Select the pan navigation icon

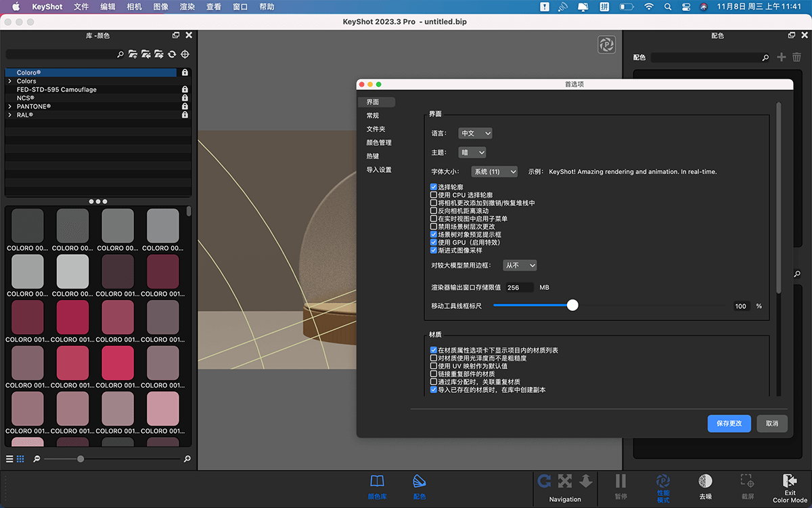click(565, 481)
